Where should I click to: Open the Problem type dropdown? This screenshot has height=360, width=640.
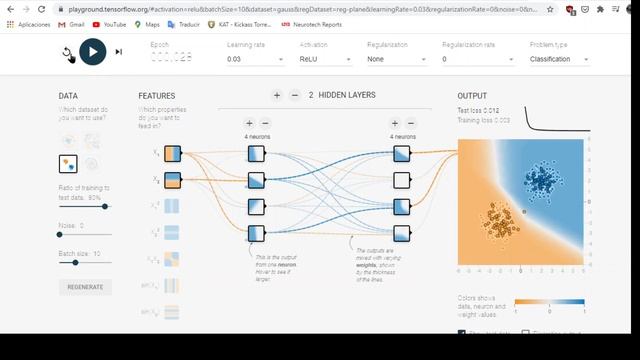559,59
